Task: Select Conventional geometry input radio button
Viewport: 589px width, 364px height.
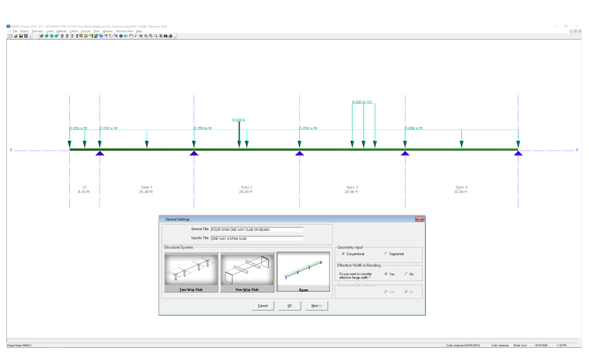Action: (x=343, y=254)
